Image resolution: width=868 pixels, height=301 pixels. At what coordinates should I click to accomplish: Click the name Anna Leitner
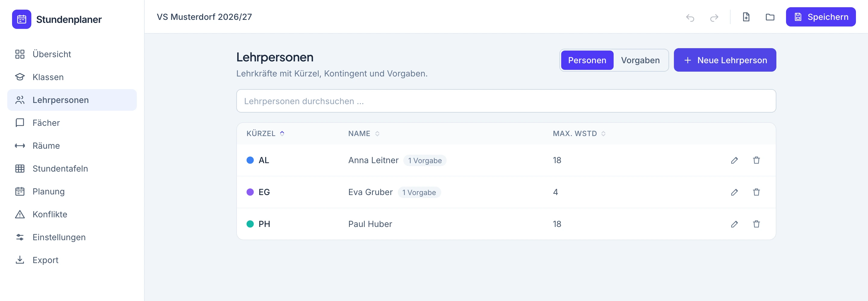373,160
